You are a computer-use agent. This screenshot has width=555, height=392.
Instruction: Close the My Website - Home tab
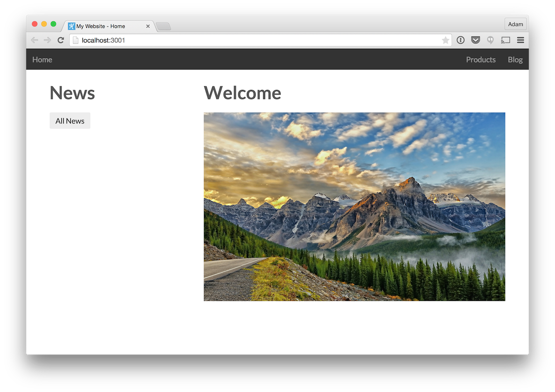click(x=148, y=26)
